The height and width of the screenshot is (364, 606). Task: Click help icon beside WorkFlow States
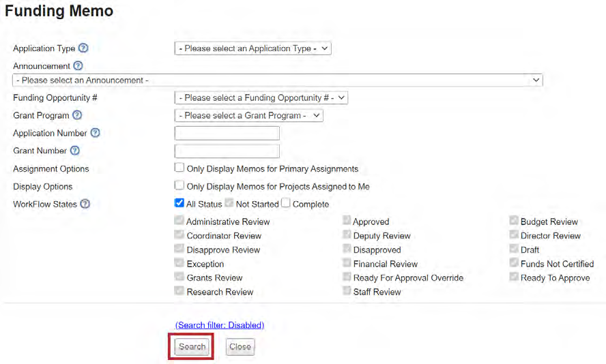85,204
